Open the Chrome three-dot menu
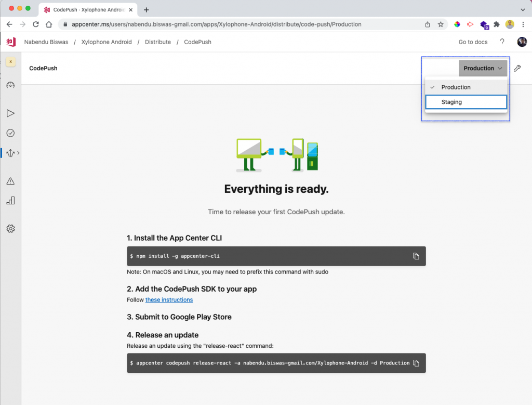532x405 pixels. point(523,24)
